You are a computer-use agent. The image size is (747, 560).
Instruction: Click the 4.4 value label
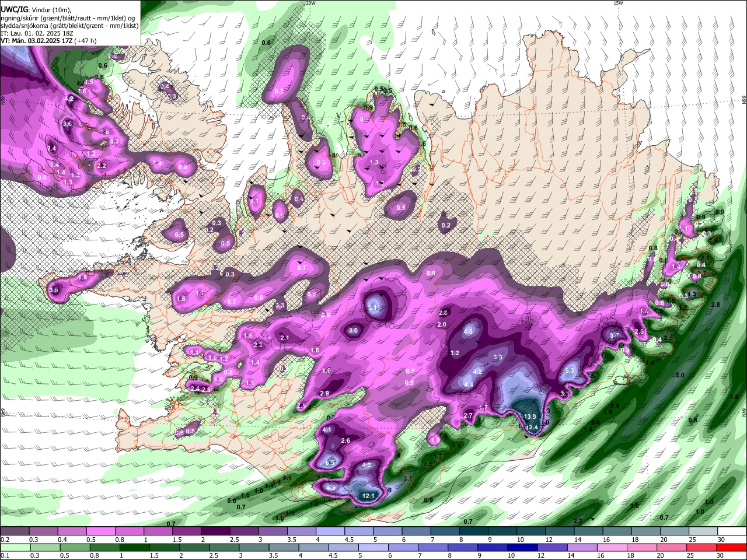pyautogui.click(x=468, y=384)
